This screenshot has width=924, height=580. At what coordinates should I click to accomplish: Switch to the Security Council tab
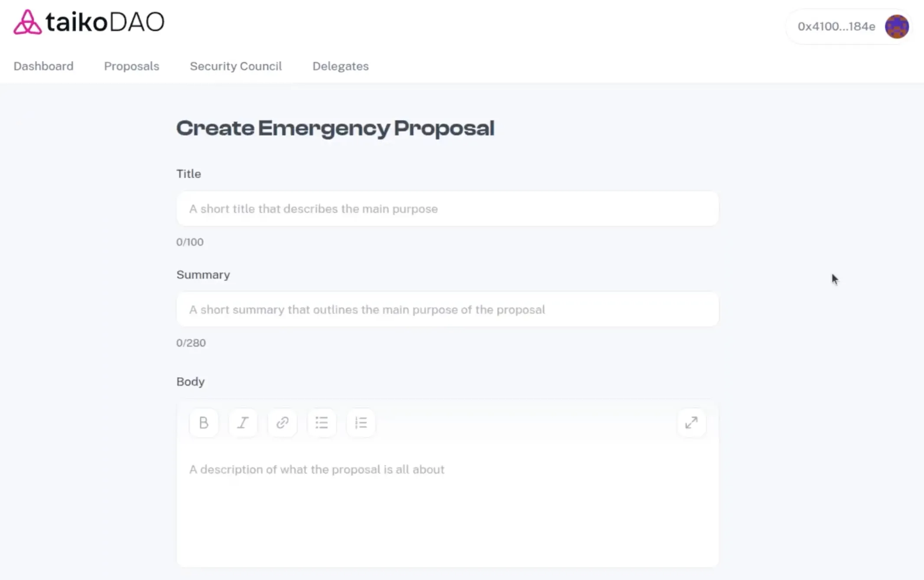point(236,66)
